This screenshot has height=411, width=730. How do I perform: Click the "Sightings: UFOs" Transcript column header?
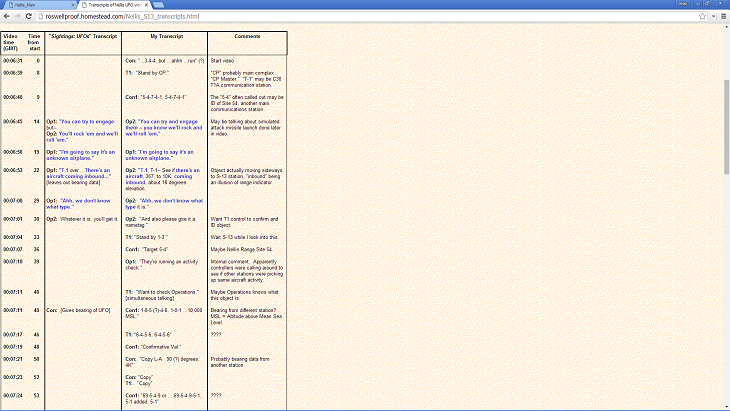(82, 36)
